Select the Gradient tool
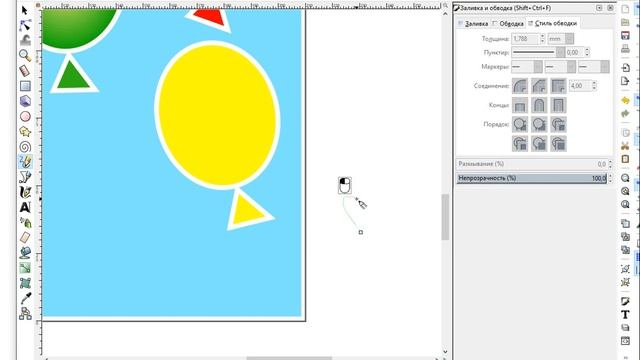This screenshot has height=360, width=640. 25,268
